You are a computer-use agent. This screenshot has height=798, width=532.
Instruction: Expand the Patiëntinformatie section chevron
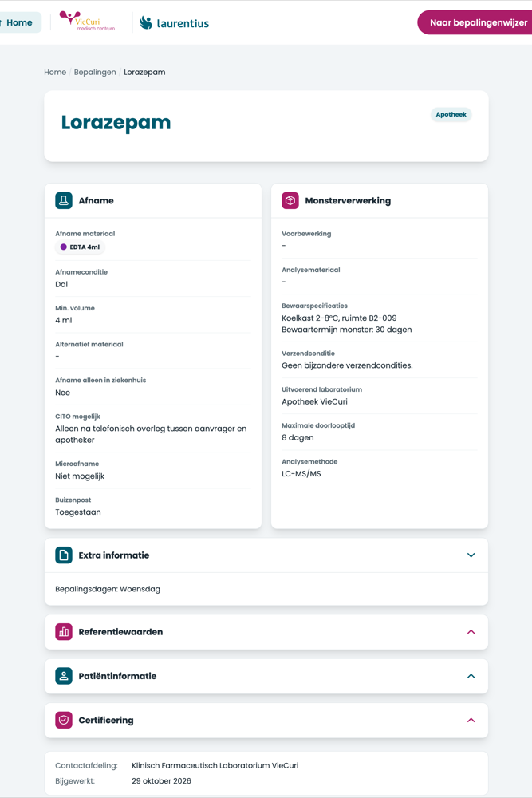(x=471, y=676)
